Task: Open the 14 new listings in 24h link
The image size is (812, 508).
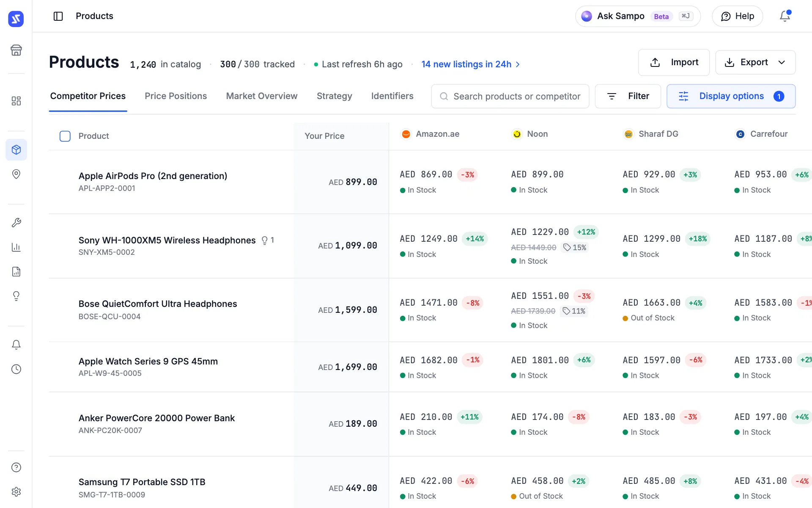Action: [x=471, y=64]
